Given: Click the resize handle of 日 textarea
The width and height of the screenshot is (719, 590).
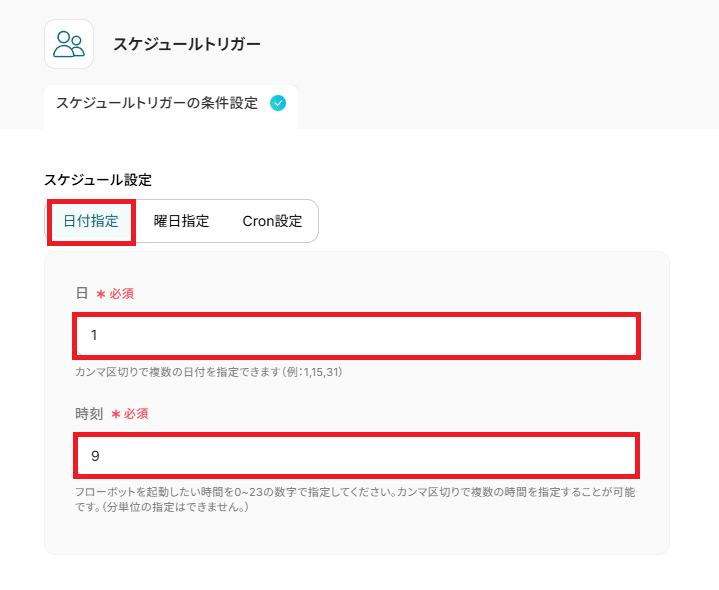Looking at the screenshot, I should click(633, 352).
